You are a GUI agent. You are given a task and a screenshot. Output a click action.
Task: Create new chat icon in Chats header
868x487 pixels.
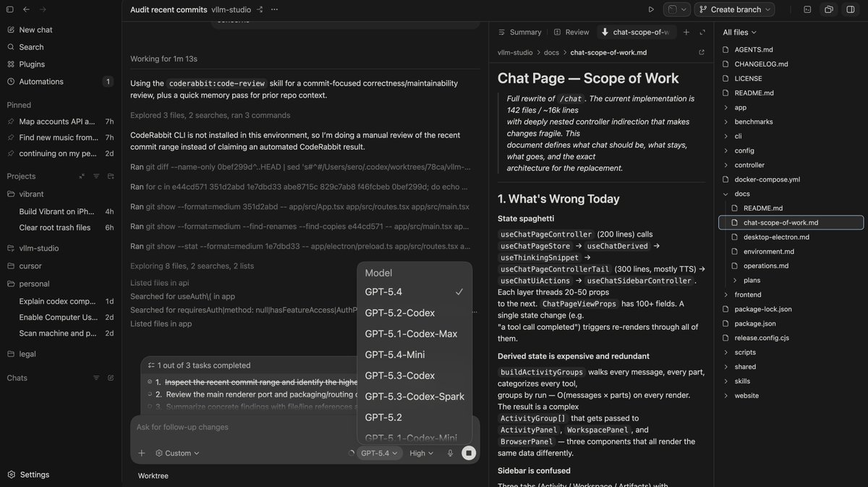point(111,378)
